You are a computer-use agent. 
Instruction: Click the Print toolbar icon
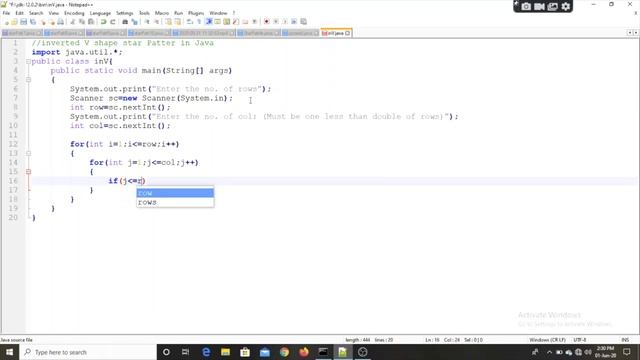pyautogui.click(x=60, y=22)
